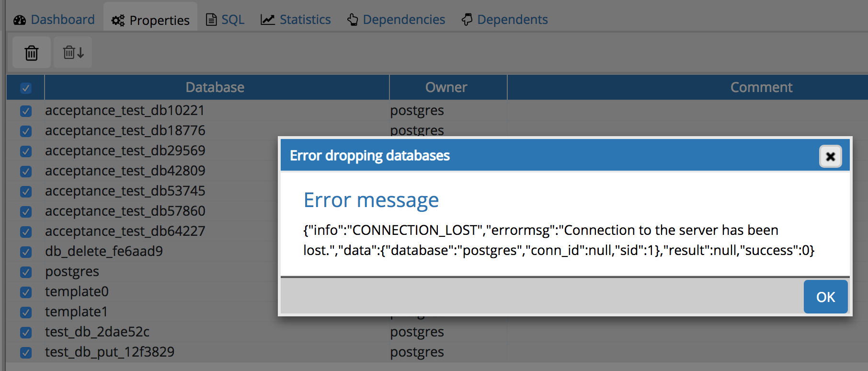Click the SQL document icon
The image size is (868, 371).
tap(211, 20)
